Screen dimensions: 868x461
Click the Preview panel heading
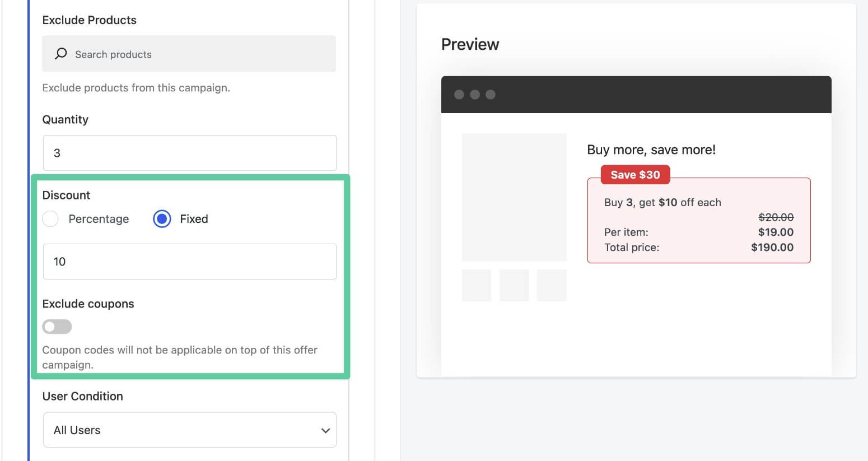pyautogui.click(x=470, y=44)
